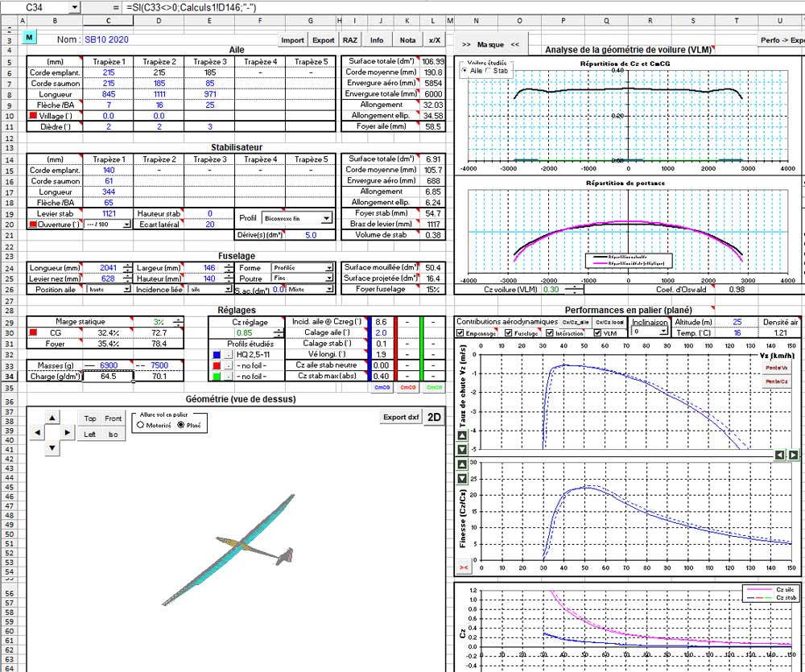
Task: Click the Left view button
Action: (90, 435)
